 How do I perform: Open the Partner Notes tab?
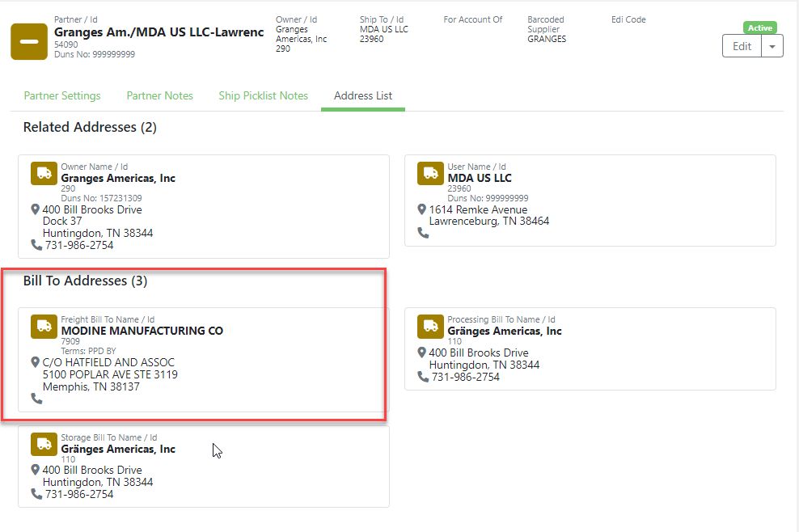(159, 95)
